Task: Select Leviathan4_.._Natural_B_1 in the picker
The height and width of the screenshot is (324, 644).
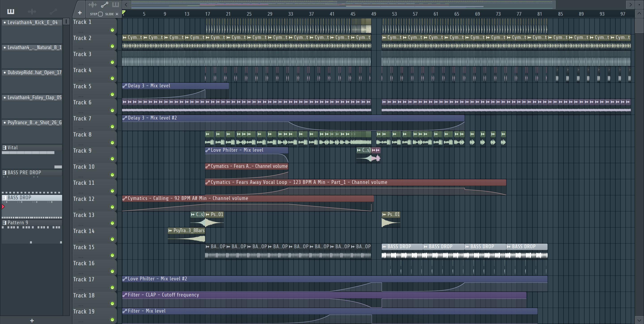Action: (x=32, y=47)
